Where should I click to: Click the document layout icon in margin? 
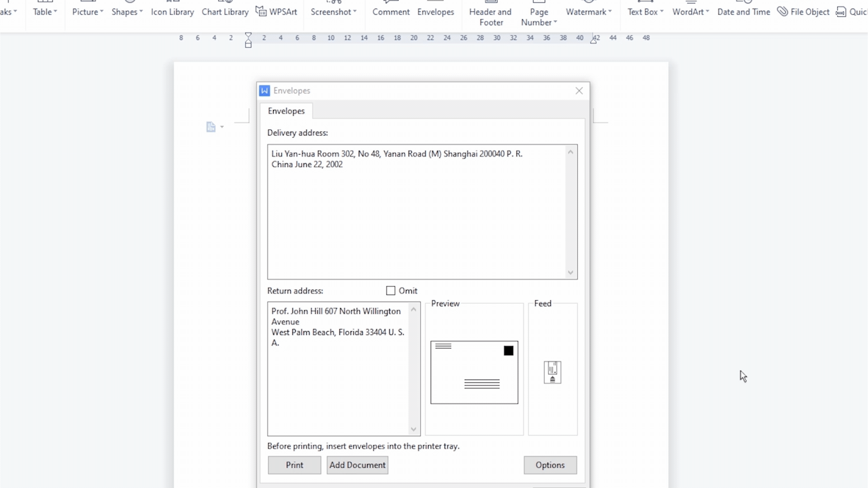point(211,127)
